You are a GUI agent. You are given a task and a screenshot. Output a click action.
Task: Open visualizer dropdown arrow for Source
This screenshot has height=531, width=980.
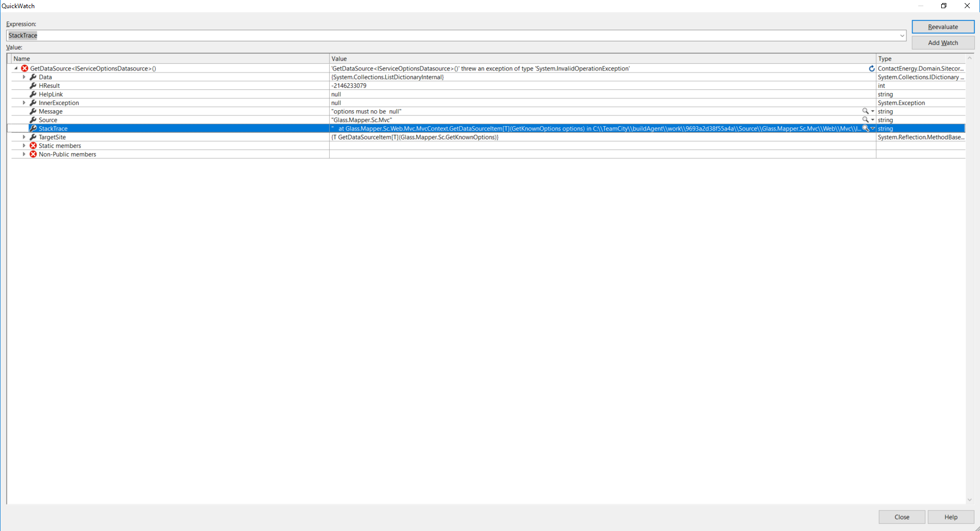[x=873, y=120]
